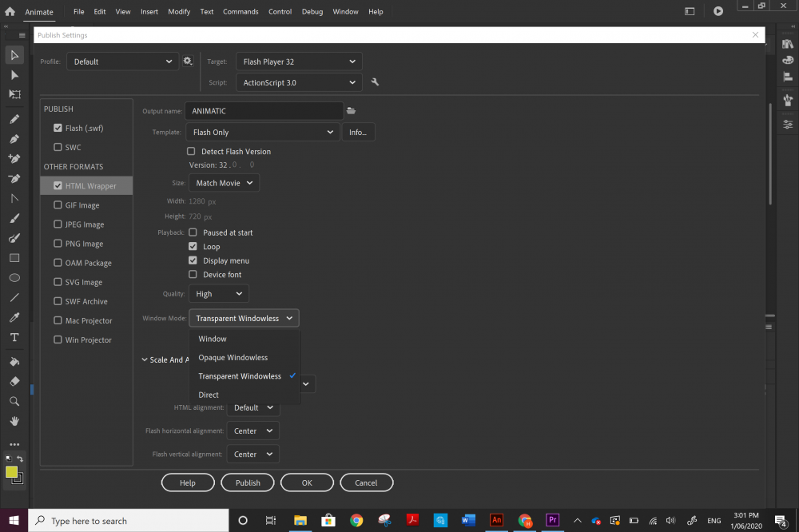Select the Convert Anchor Point tool
The width and height of the screenshot is (799, 532).
coord(14,199)
